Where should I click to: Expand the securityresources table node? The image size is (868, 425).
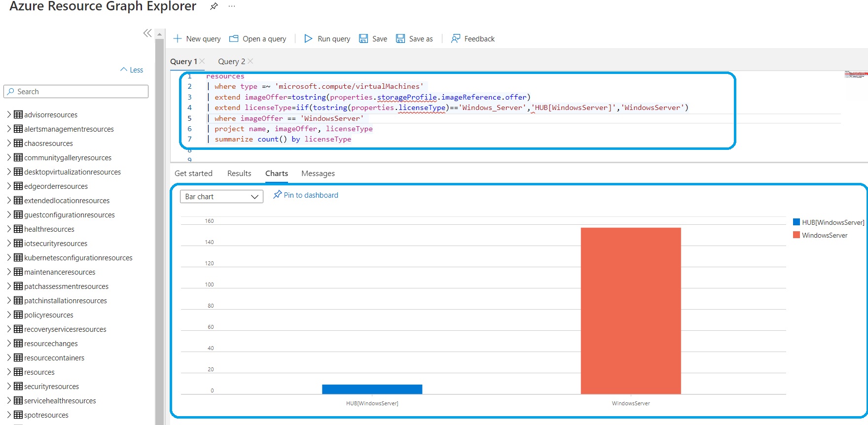pos(9,386)
